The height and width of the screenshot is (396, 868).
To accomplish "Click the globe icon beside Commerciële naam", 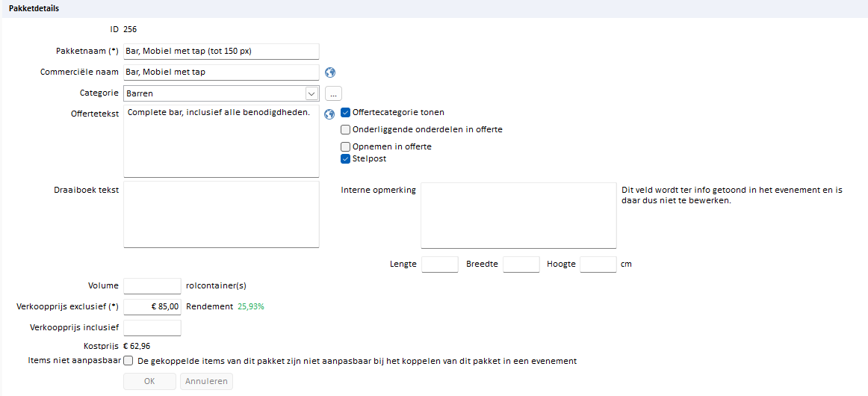I will 330,72.
